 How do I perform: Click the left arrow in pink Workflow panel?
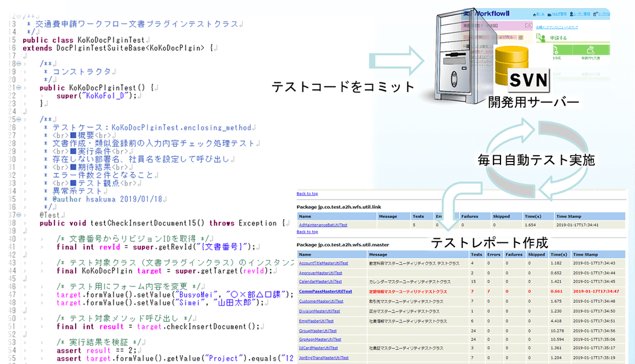(527, 25)
